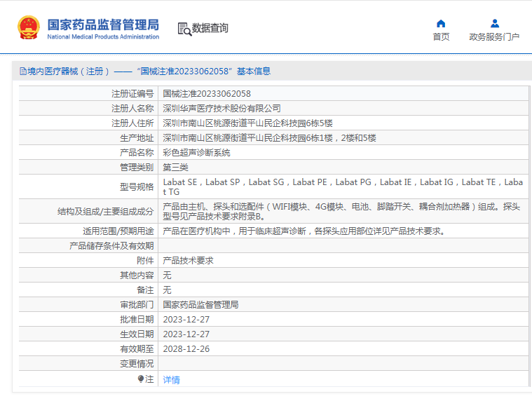Click the document icon before 境内医疗器械
This screenshot has width=532, height=401.
coord(22,72)
